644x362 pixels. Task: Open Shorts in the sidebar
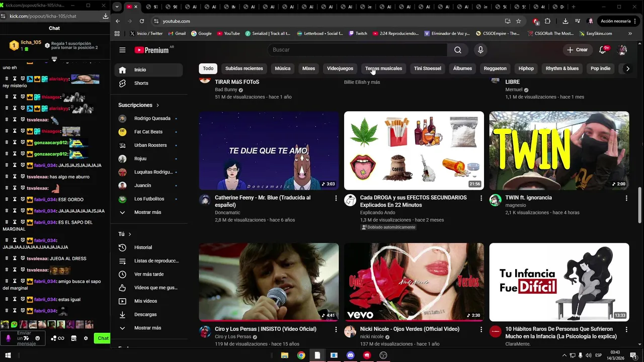[x=149, y=83]
